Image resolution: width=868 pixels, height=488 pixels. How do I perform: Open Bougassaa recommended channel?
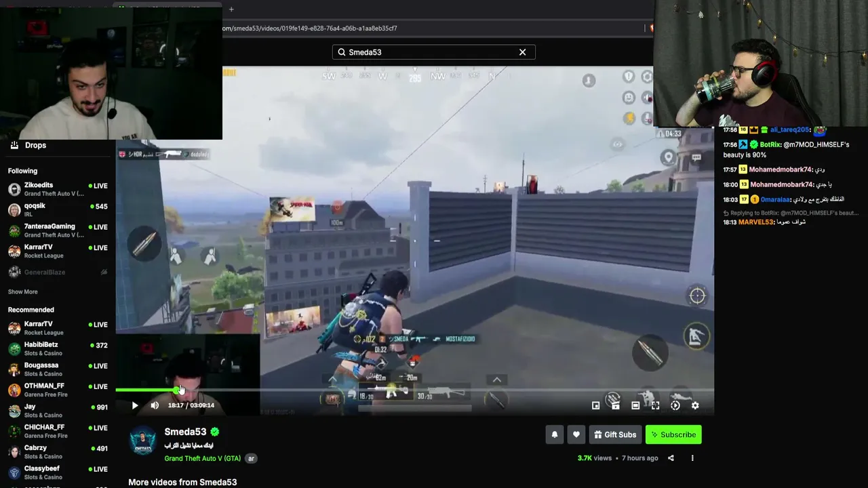(x=58, y=369)
